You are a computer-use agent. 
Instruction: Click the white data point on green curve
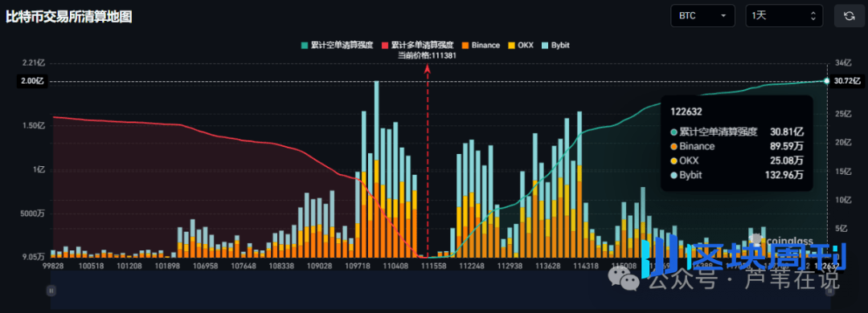[x=826, y=81]
